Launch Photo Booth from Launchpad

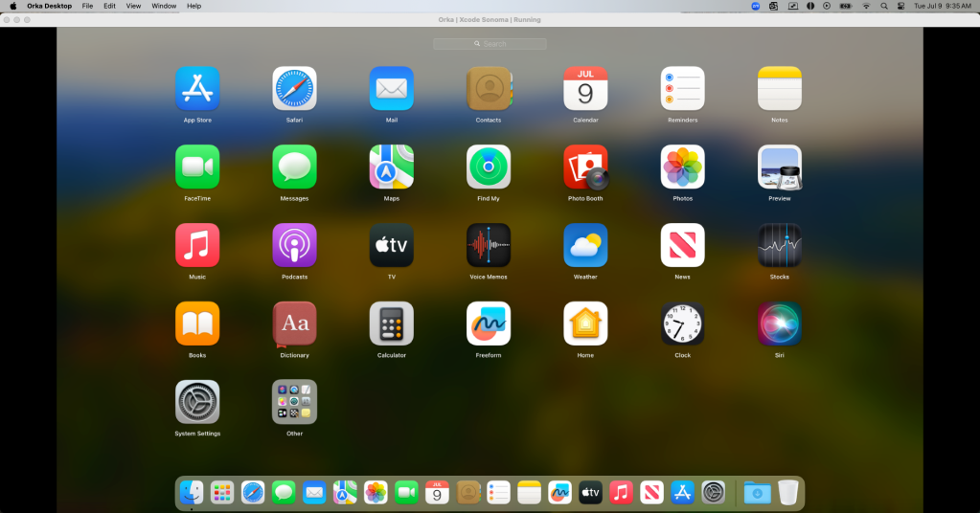(585, 167)
